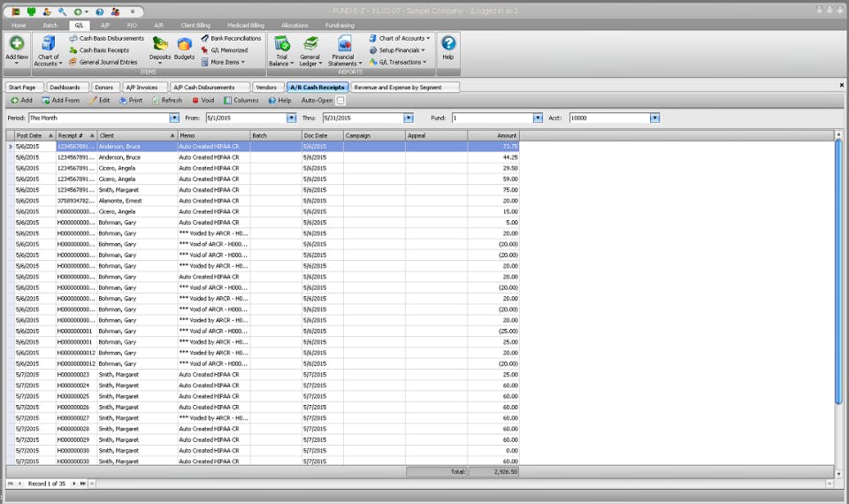
Task: Click the vertical scrollbar thumb of grid
Action: tap(838, 271)
